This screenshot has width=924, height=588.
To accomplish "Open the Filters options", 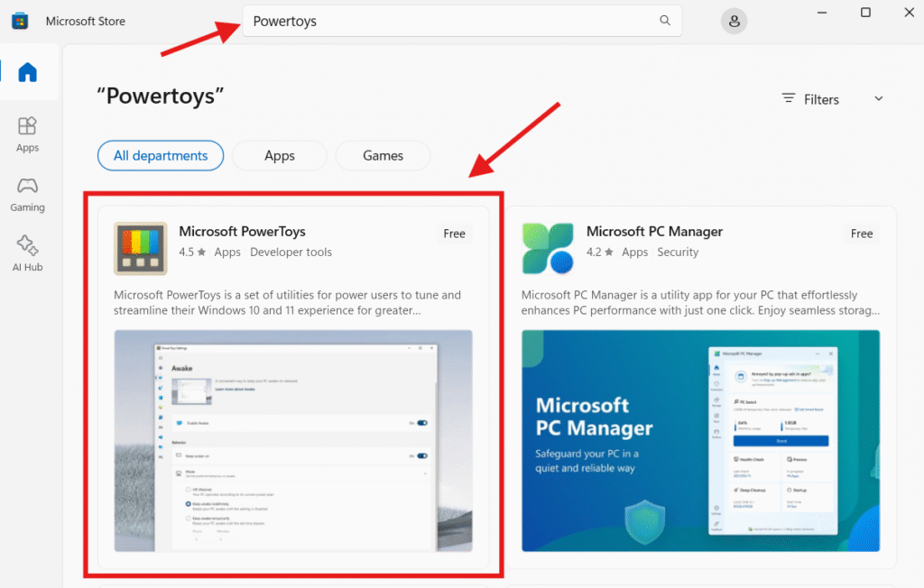I will coord(810,99).
